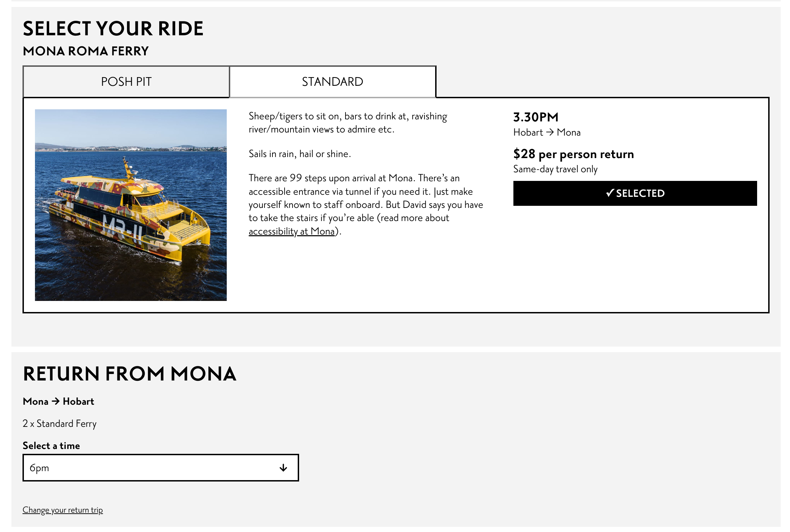The height and width of the screenshot is (532, 790).
Task: Click the checkmark icon beside Selected
Action: point(610,193)
